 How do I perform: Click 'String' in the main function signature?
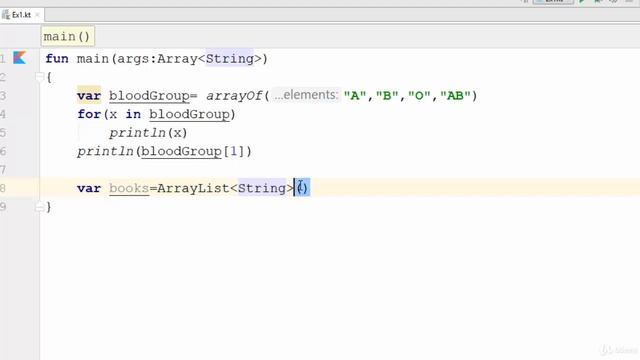(x=229, y=59)
